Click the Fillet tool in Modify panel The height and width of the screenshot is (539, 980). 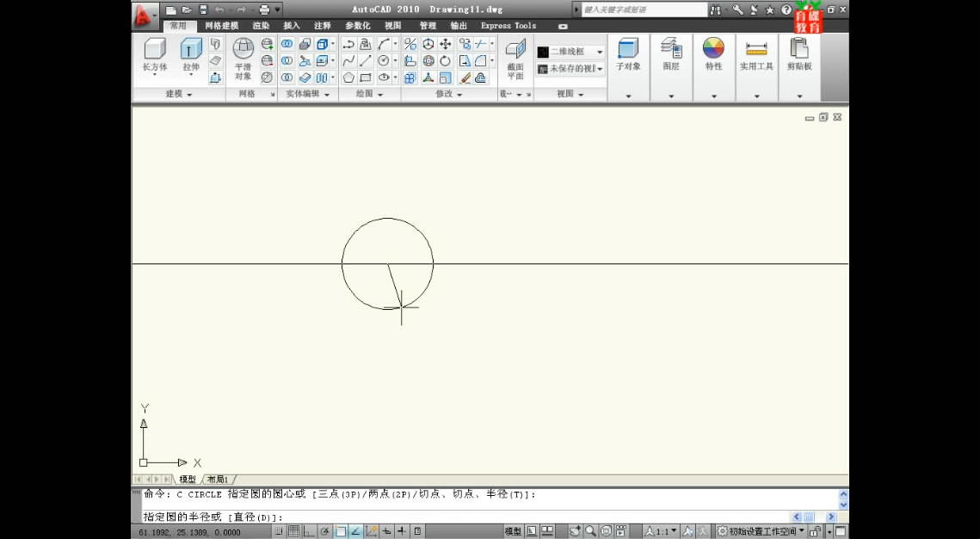click(x=481, y=60)
